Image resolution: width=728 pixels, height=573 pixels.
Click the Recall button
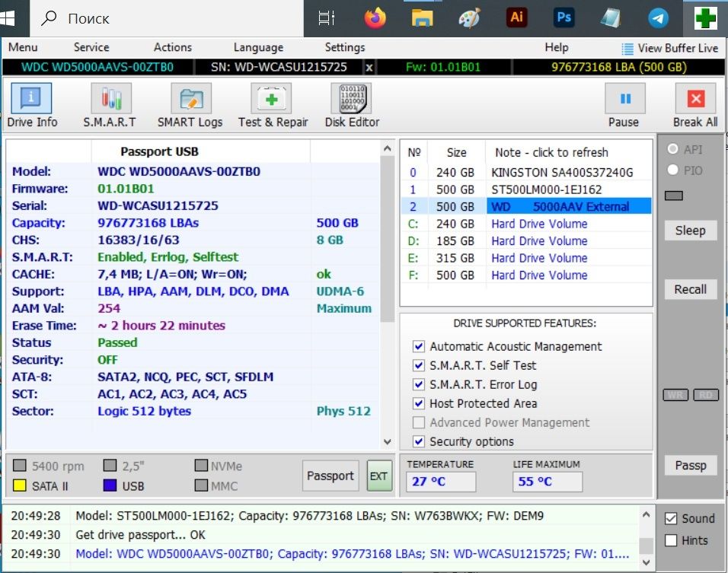tap(691, 289)
